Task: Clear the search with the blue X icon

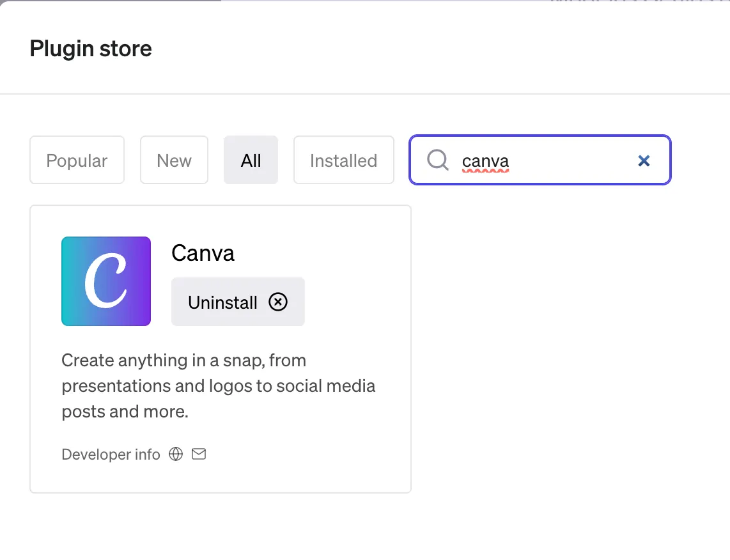Action: [x=644, y=160]
